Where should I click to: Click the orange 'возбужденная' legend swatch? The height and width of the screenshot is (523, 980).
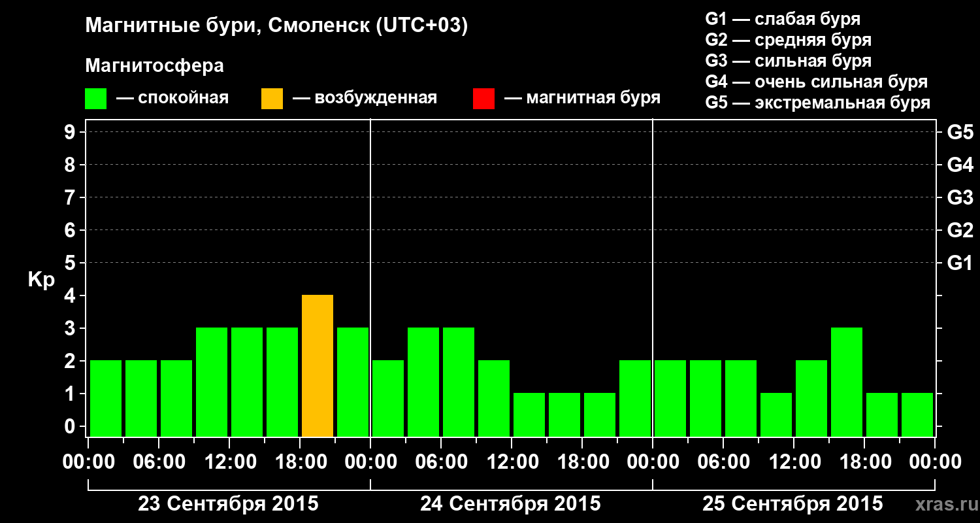coord(272,99)
